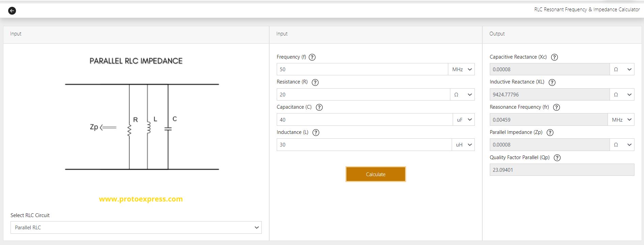This screenshot has height=245, width=644.
Task: Open the resonance frequency output unit dropdown
Action: click(621, 120)
